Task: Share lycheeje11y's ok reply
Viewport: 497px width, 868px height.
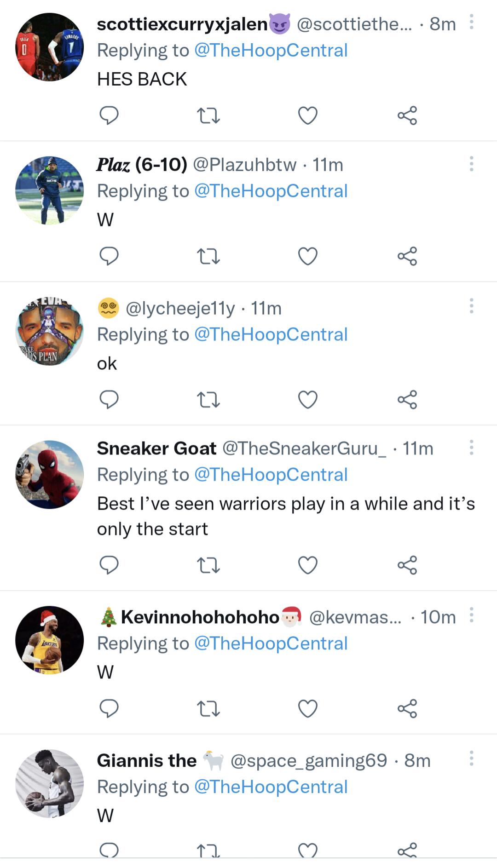Action: tap(407, 399)
